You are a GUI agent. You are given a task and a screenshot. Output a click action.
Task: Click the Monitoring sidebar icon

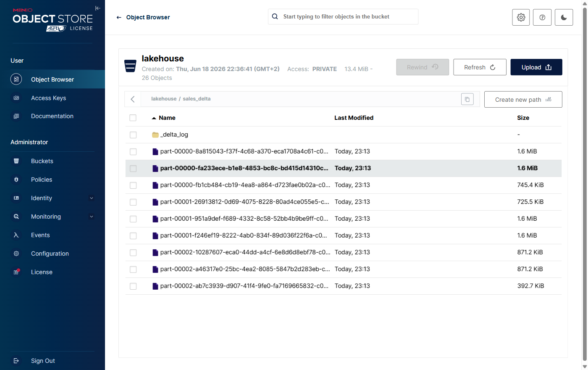coord(16,217)
